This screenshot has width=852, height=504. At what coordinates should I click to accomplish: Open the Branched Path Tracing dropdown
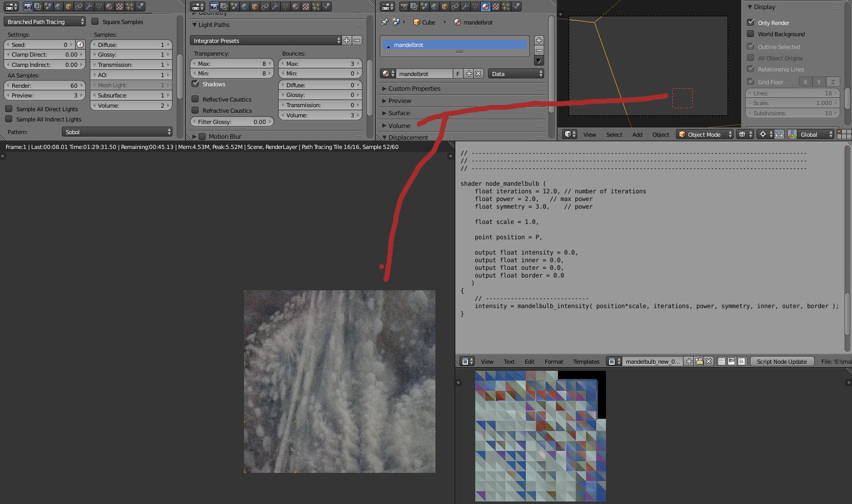click(45, 22)
